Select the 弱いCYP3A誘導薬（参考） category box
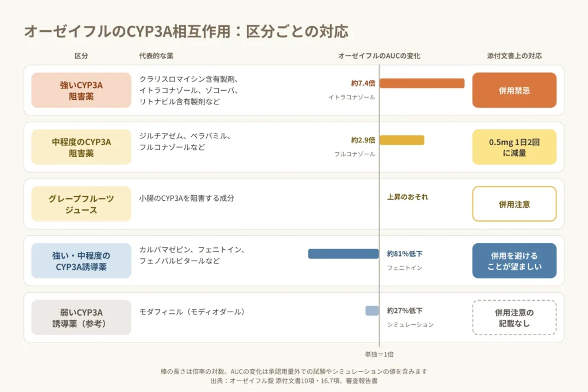 coord(82,317)
